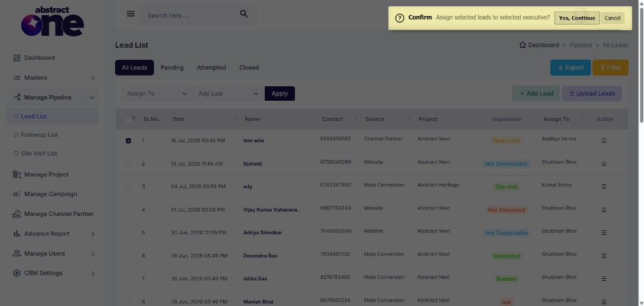644x306 pixels.
Task: Check the Manish Bhat row checkbox
Action: click(128, 302)
